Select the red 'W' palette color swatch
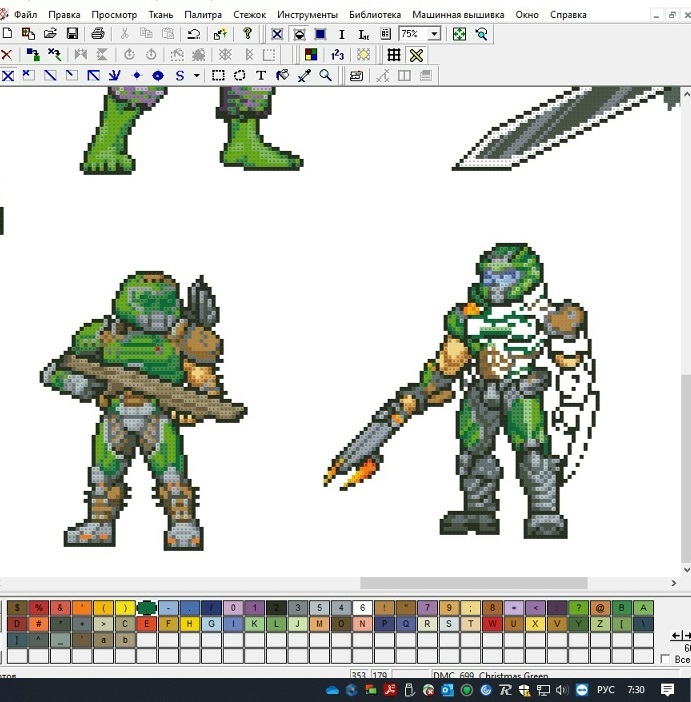This screenshot has height=702, width=691. click(x=493, y=624)
